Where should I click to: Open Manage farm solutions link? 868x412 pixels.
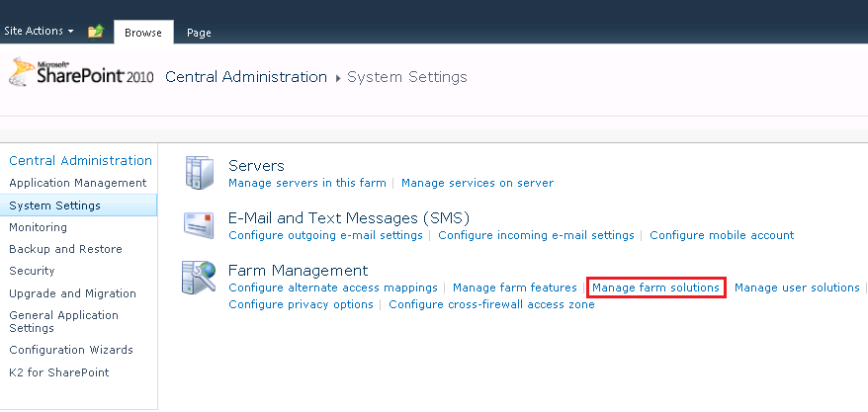click(656, 288)
